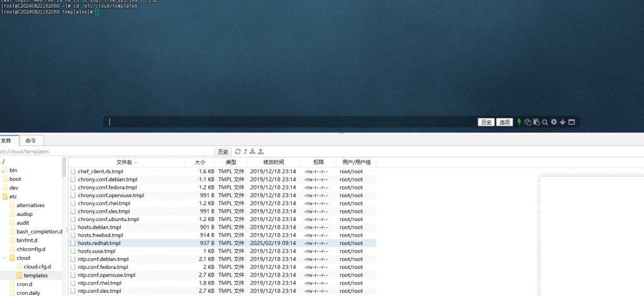The height and width of the screenshot is (296, 644).
Task: Select the root / node in tree
Action: pos(3,162)
